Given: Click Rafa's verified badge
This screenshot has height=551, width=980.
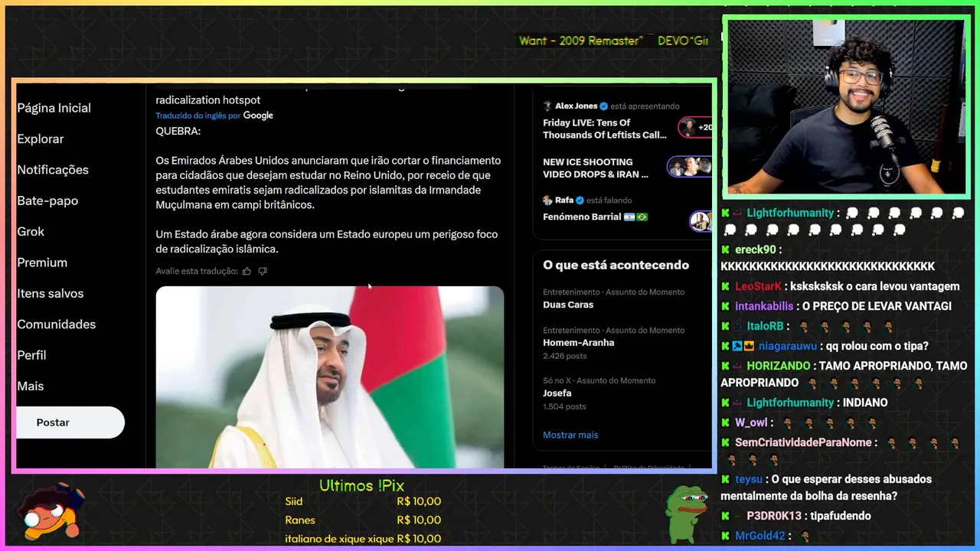Looking at the screenshot, I should click(x=580, y=200).
